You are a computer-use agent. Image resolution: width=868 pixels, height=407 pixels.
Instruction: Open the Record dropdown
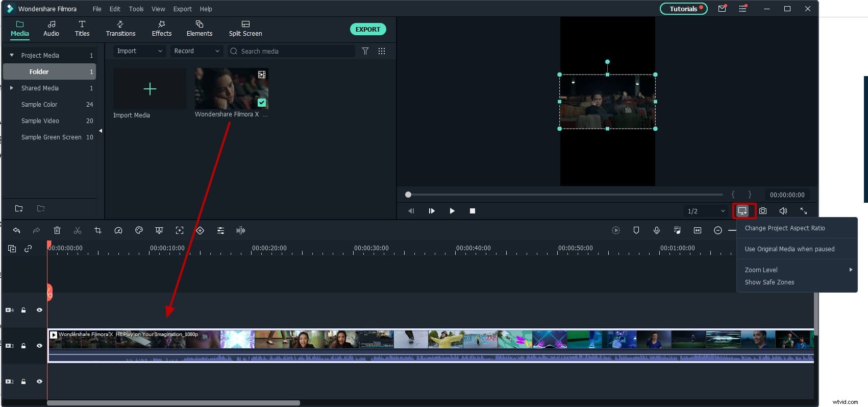(196, 51)
